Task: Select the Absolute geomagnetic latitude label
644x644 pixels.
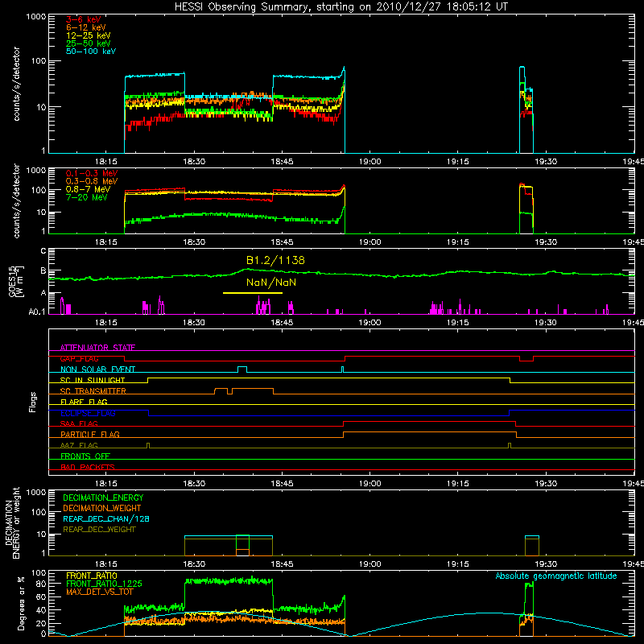Action: click(x=556, y=576)
